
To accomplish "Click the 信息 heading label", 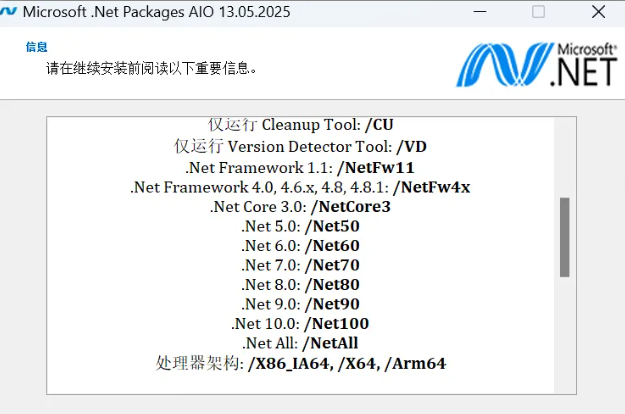I will pos(37,47).
